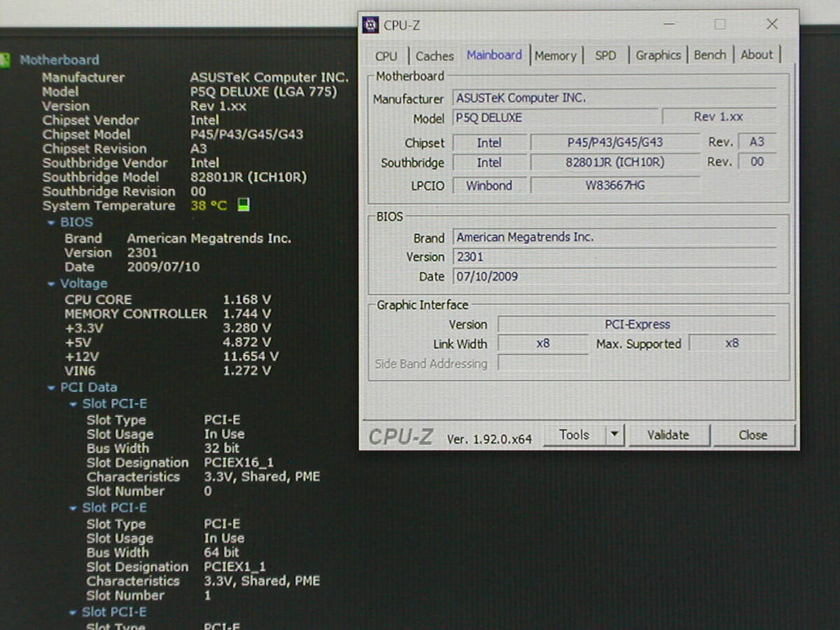
Task: Click 'Rev 1.xx' in Speccy's Version row
Action: tap(218, 106)
